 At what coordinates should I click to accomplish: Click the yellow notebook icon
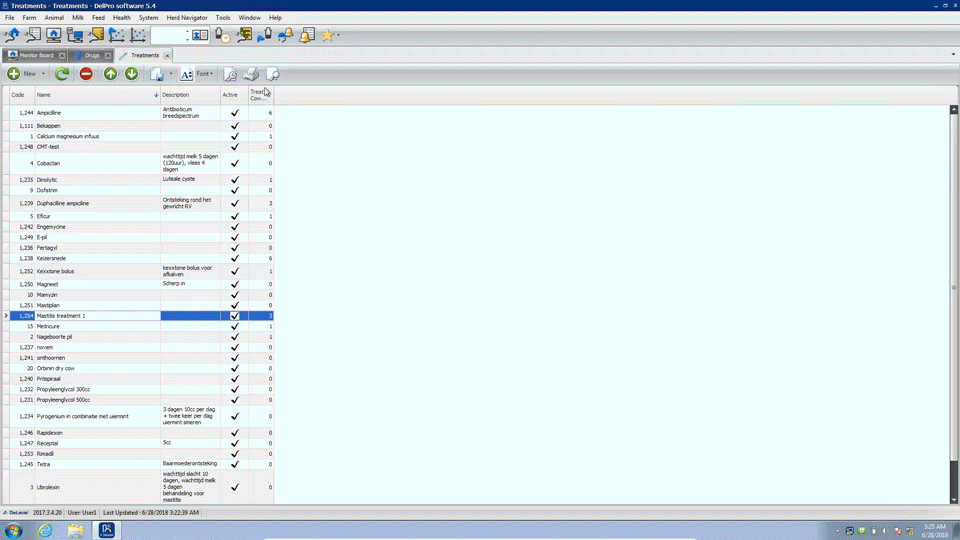(x=96, y=35)
